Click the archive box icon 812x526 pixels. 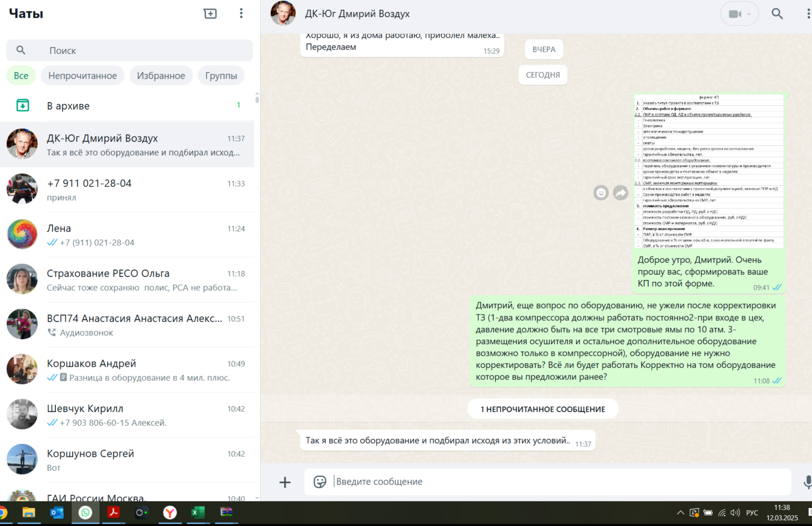[x=23, y=106]
